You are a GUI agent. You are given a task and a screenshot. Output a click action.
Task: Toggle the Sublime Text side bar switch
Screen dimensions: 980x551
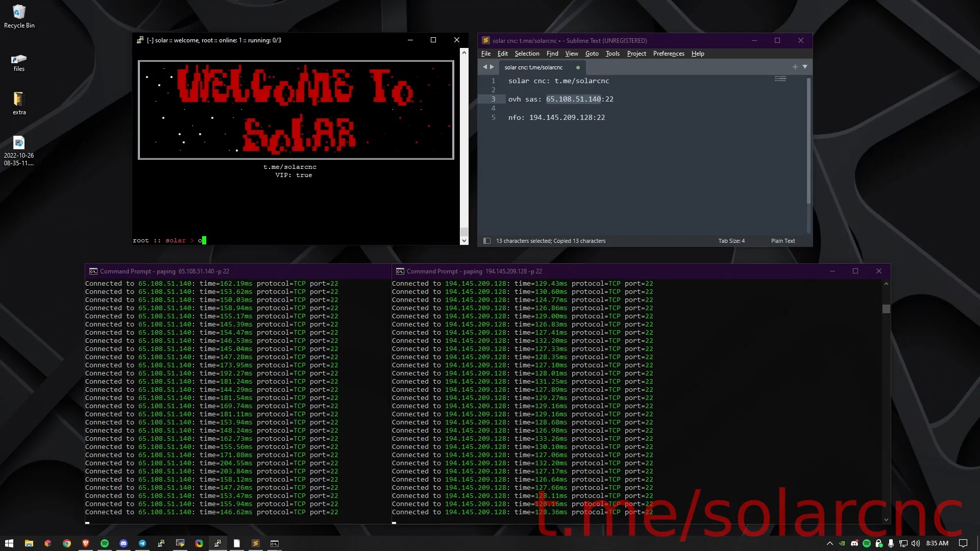pos(487,241)
